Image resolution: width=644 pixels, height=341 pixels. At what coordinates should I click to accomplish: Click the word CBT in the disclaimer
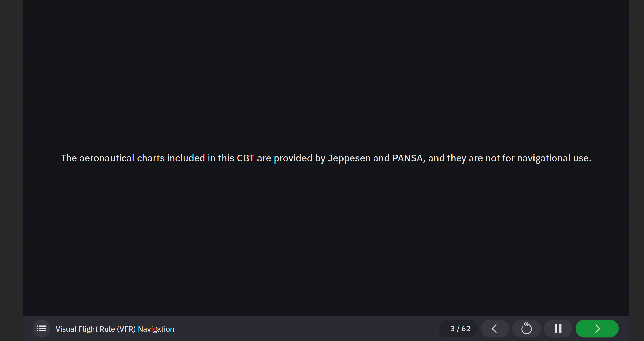point(245,158)
